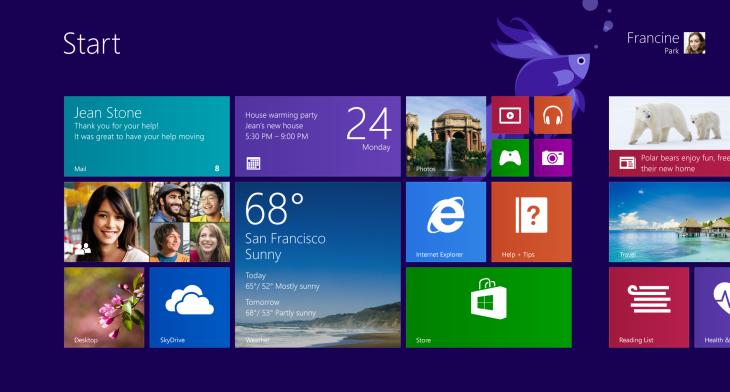
Task: Click the calendar icon in Calendar tile
Action: [x=253, y=163]
